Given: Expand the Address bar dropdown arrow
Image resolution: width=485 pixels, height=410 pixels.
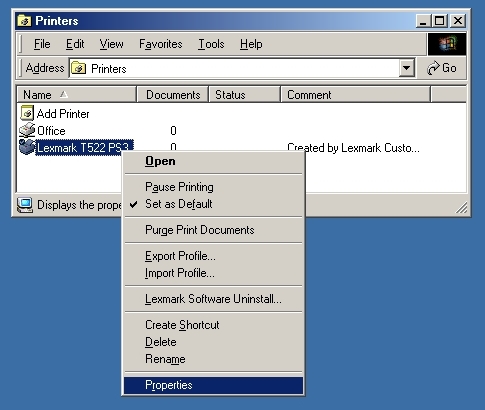Looking at the screenshot, I should (407, 68).
